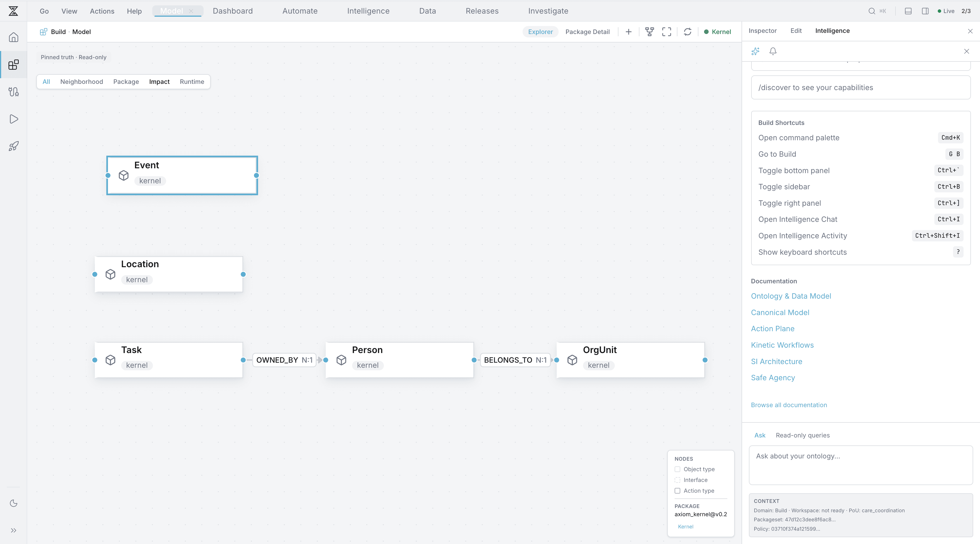Fit graph to view with fullscreen icon
Viewport: 980px width, 544px height.
pyautogui.click(x=667, y=31)
